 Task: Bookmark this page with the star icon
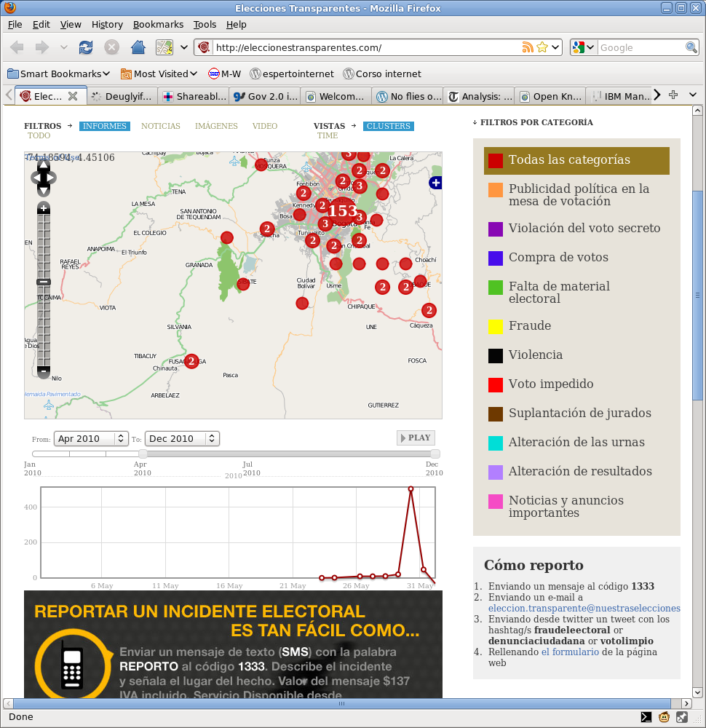click(x=542, y=47)
